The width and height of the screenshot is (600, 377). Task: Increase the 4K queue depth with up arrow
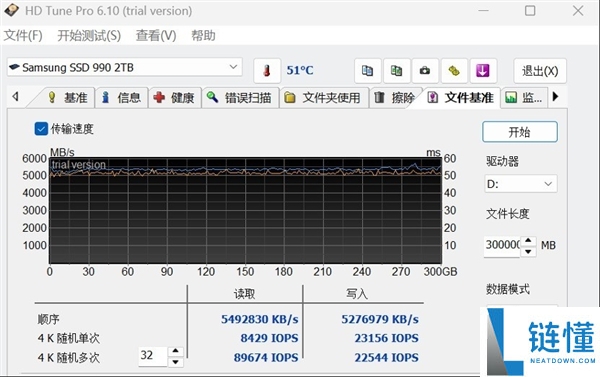[x=175, y=351]
